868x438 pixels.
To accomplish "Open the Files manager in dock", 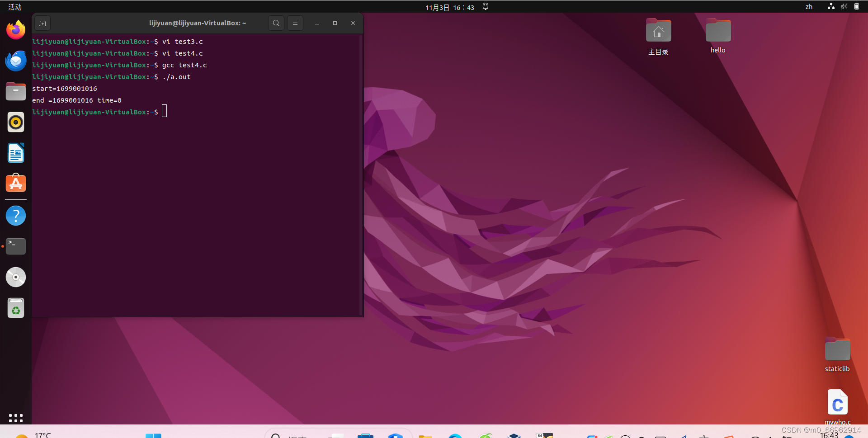I will (x=16, y=91).
